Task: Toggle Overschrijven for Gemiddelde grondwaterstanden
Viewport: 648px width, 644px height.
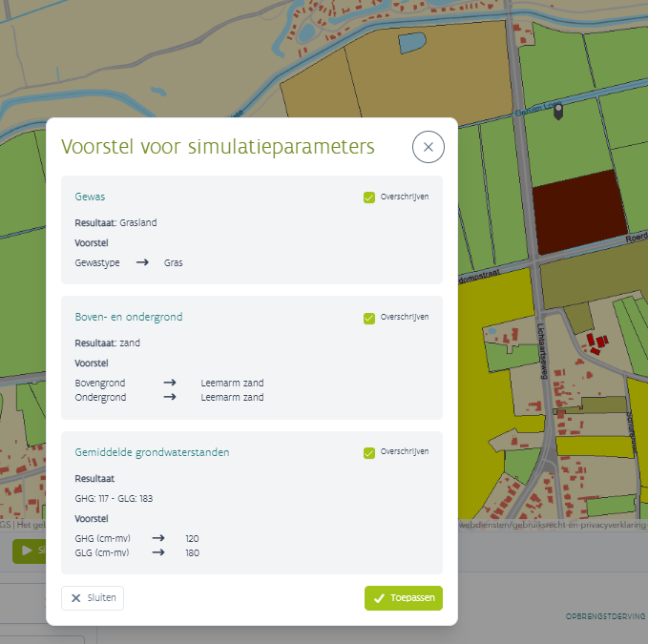Action: pyautogui.click(x=369, y=453)
